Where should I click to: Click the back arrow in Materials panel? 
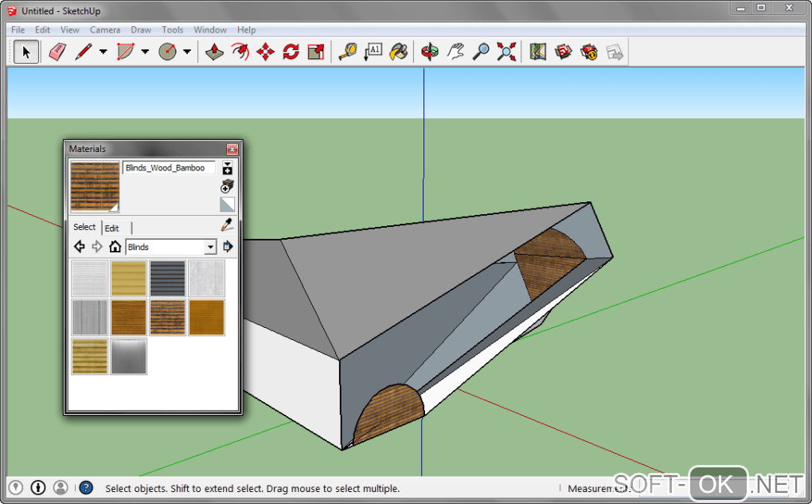[80, 247]
